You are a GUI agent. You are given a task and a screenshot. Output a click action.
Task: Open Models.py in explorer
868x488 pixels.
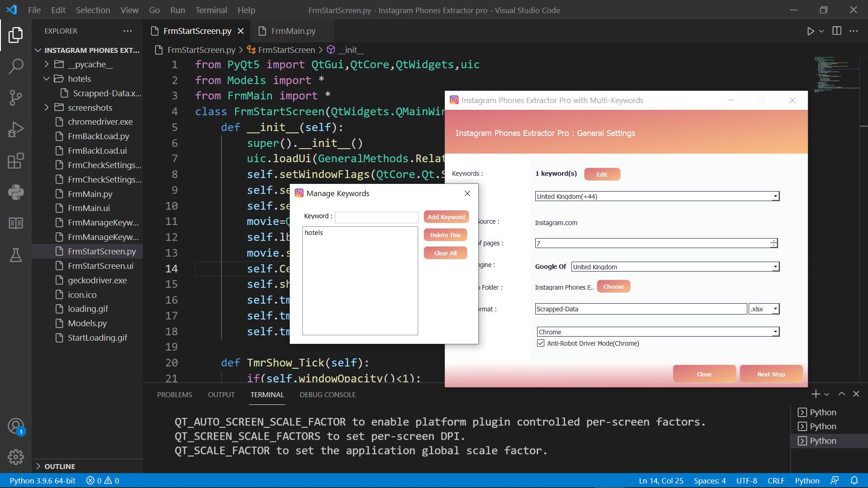point(87,323)
